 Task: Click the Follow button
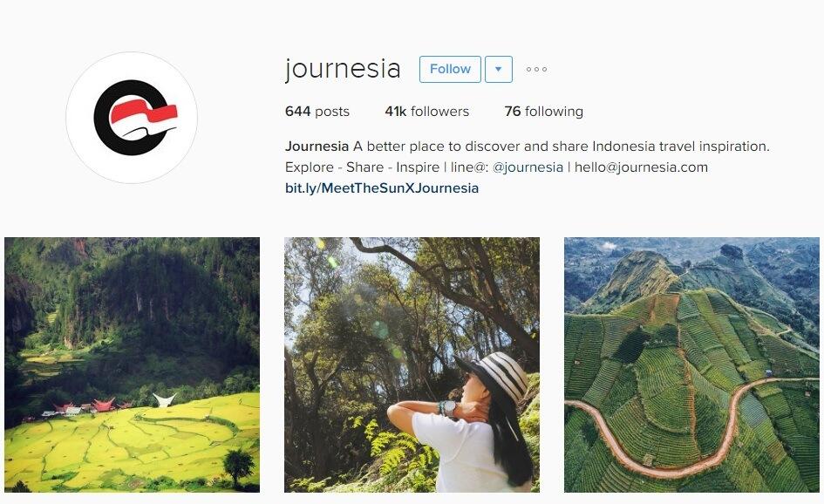point(450,70)
